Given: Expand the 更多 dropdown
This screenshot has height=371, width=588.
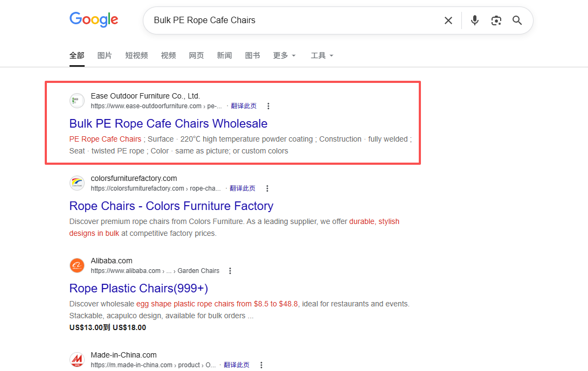Looking at the screenshot, I should coord(284,55).
